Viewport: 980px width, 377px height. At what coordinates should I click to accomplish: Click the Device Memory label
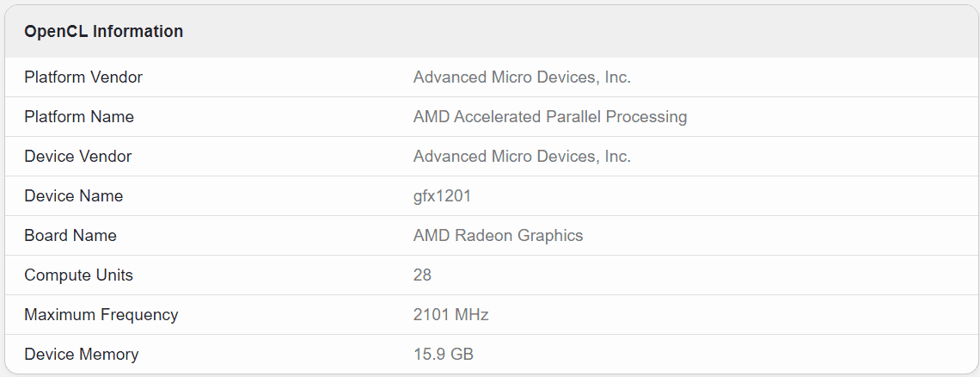click(81, 355)
